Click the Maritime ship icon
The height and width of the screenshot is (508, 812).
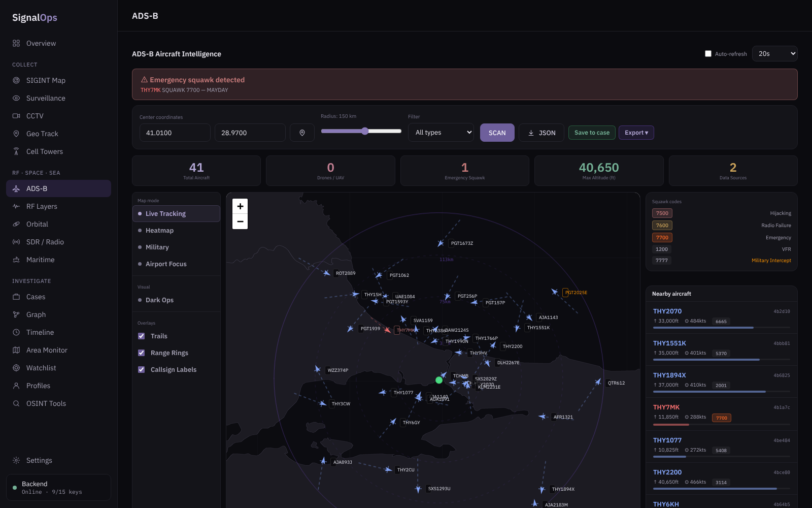point(16,260)
